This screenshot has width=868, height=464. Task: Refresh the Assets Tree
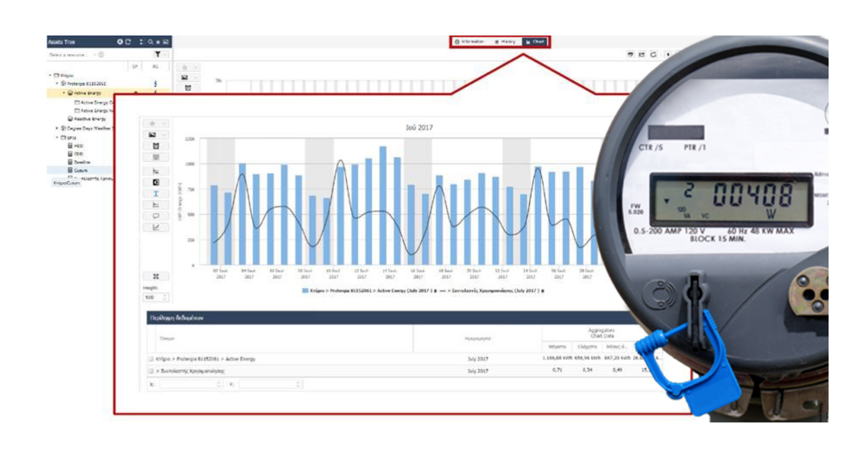(128, 42)
